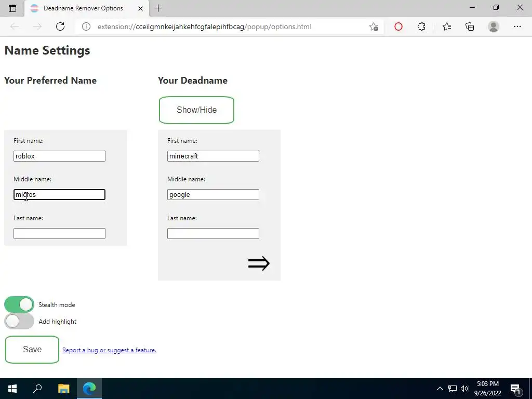This screenshot has width=532, height=399.
Task: Click empty Preferred last name field
Action: coord(59,233)
